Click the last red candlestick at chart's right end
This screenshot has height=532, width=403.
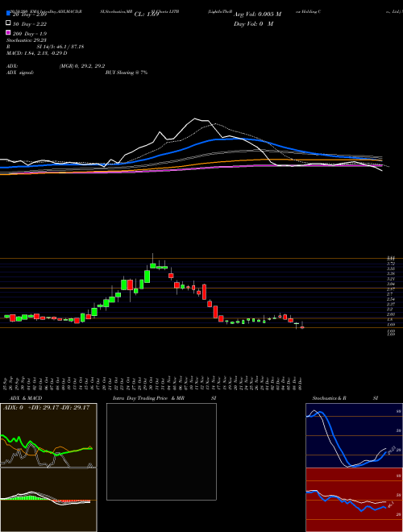coord(302,327)
